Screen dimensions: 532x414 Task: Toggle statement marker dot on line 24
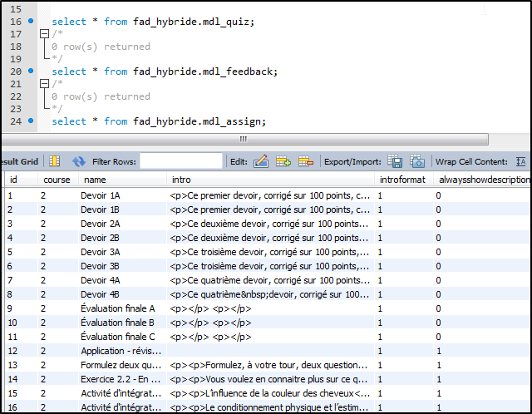coord(31,121)
